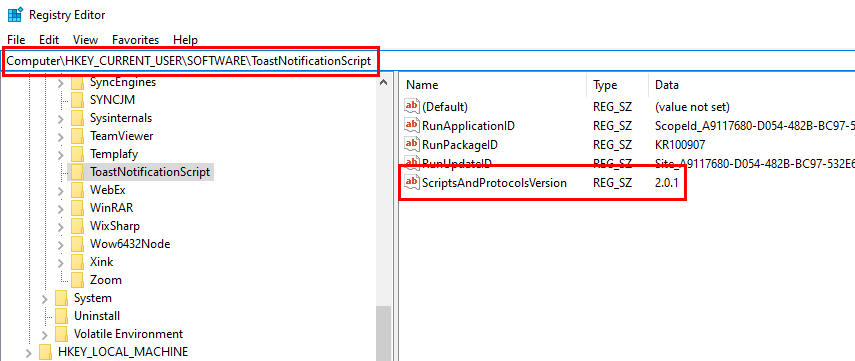The width and height of the screenshot is (855, 361).
Task: Select the WixSharp folder icon
Action: pos(77,226)
